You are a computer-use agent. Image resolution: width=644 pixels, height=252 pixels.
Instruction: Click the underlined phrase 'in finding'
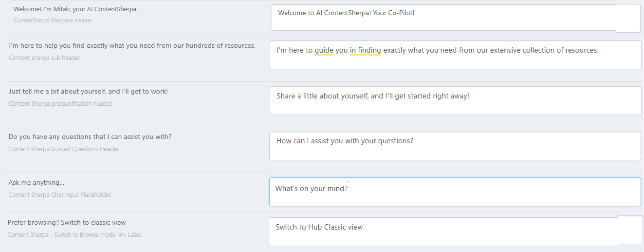click(365, 50)
